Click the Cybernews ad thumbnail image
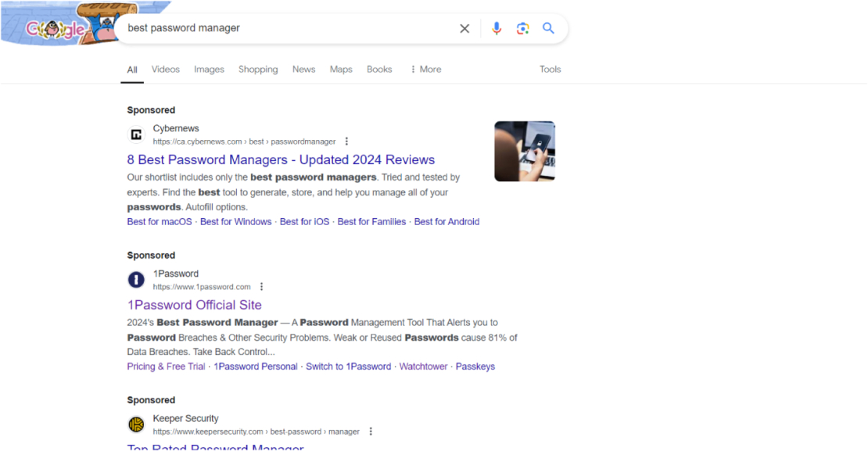 525,151
